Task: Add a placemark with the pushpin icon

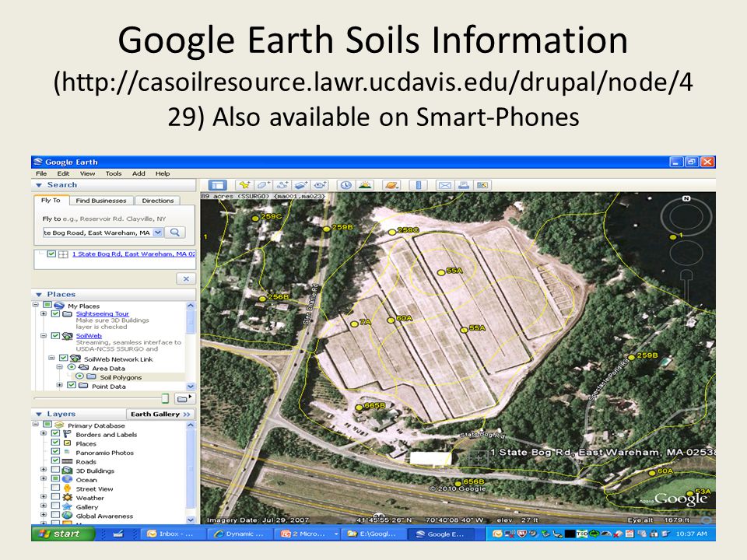Action: click(245, 185)
